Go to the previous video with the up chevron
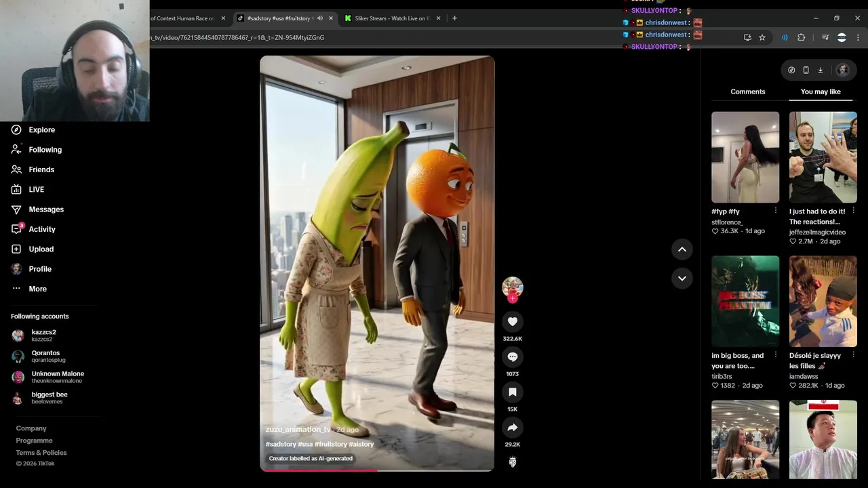868x488 pixels. (682, 249)
